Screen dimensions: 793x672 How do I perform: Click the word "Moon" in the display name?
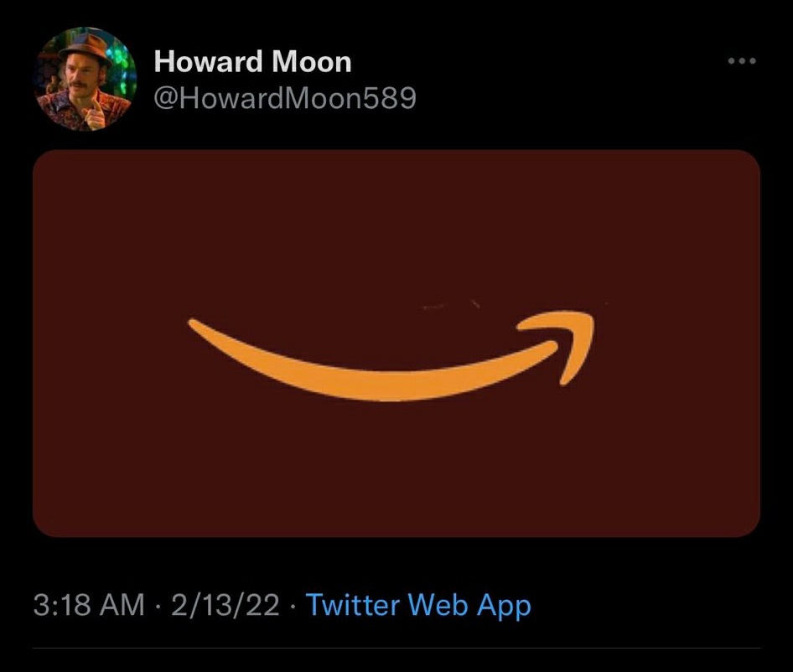(x=311, y=62)
